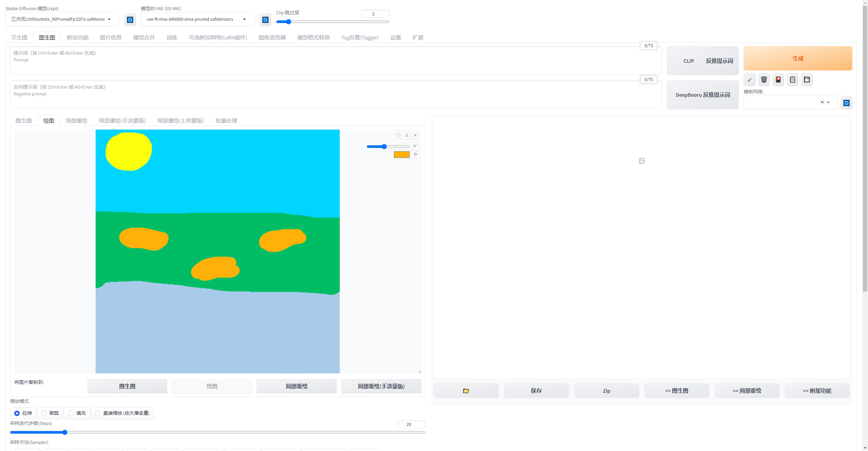Select 直接缩放 (放大潜变量) radio option
The width and height of the screenshot is (868, 451).
click(x=98, y=413)
